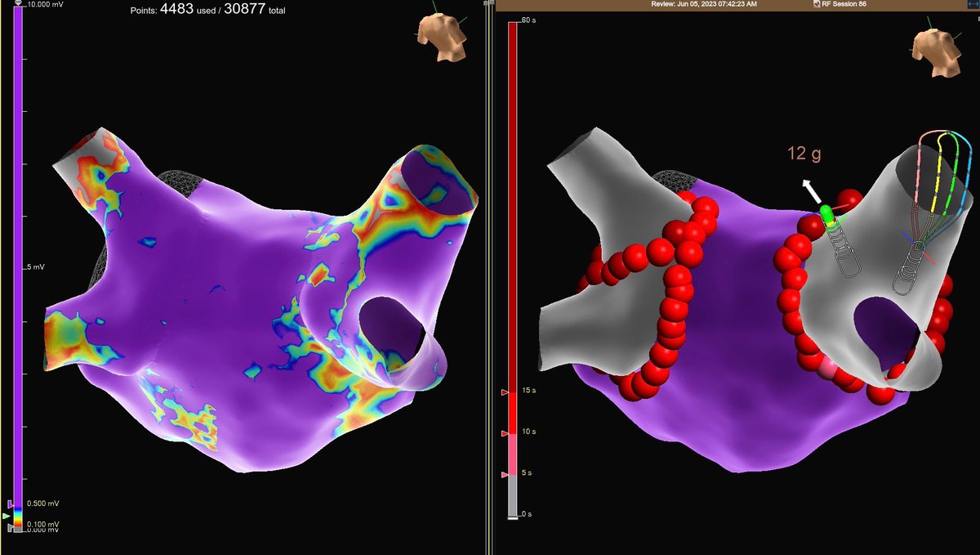This screenshot has width=980, height=555.
Task: Click the 5 mV scale label
Action: (36, 266)
